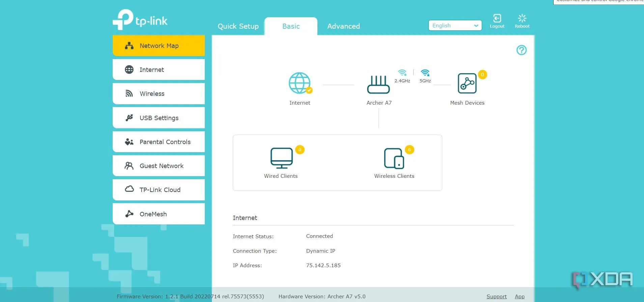Screen dimensions: 644x302
Task: Open the Internet menu item in sidebar
Action: tap(159, 70)
